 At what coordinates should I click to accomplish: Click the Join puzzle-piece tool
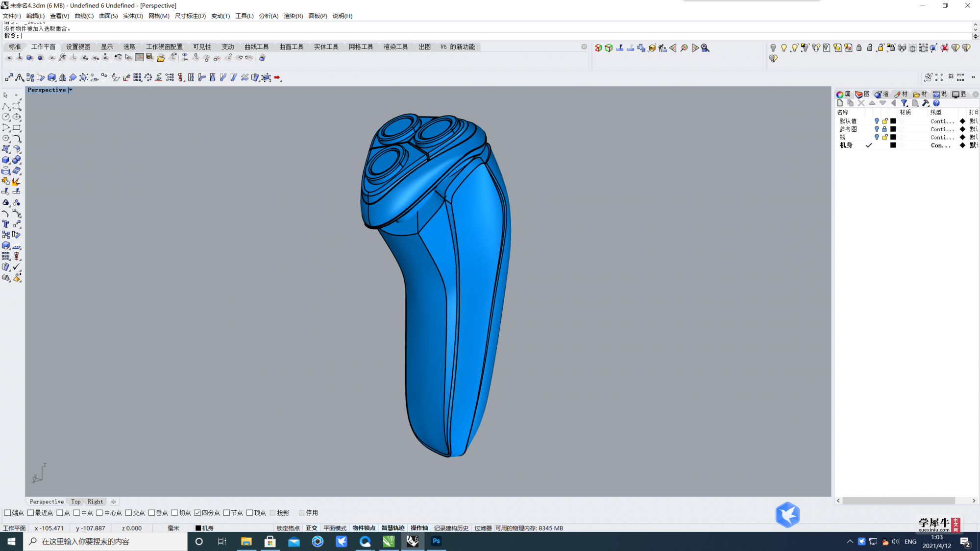click(6, 181)
